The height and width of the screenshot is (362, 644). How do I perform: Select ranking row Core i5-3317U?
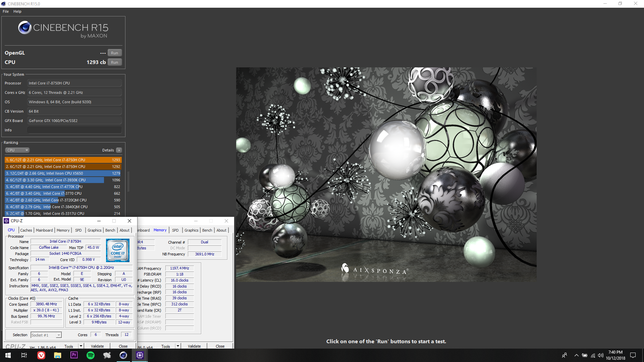coord(63,214)
